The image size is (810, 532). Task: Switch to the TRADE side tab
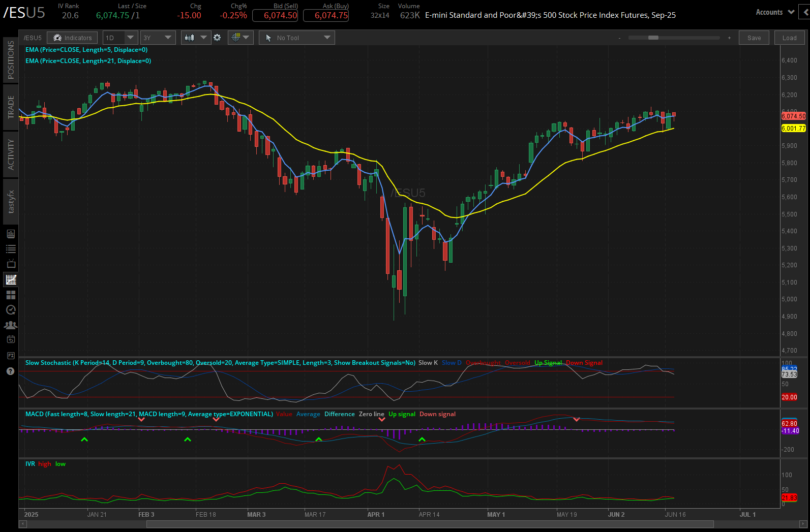point(11,107)
